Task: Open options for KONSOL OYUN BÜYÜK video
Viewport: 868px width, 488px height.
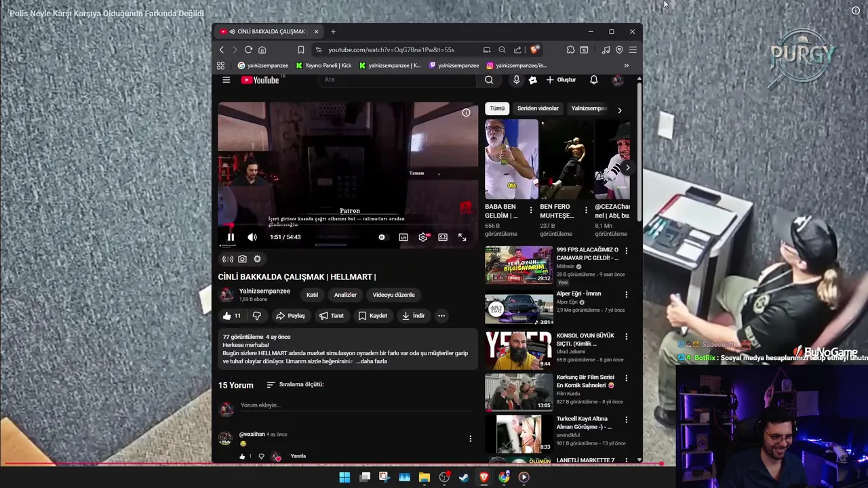Action: click(626, 336)
